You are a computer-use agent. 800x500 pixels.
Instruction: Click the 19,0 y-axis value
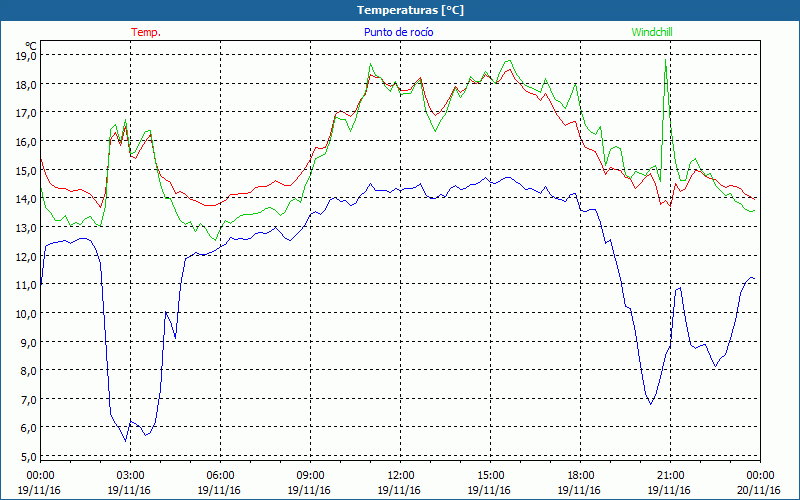click(x=26, y=56)
